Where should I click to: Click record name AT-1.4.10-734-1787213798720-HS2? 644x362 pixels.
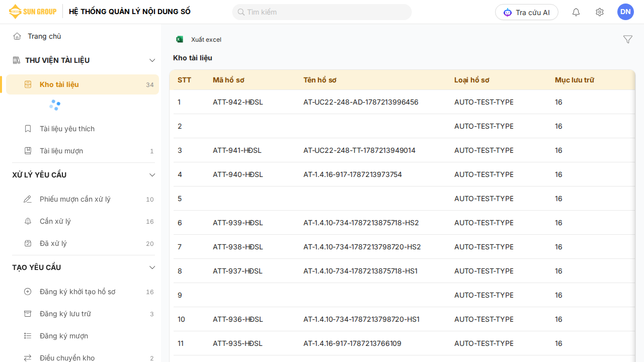coord(362,247)
